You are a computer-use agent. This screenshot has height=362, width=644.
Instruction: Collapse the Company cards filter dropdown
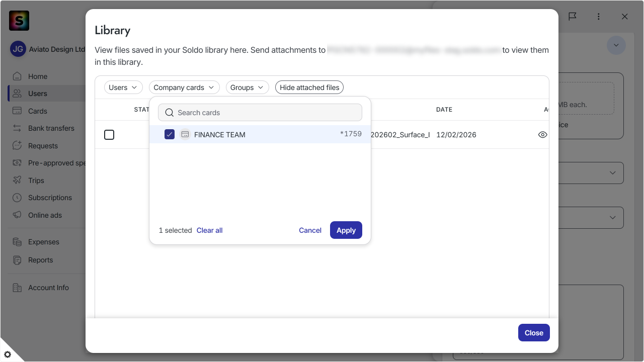[x=184, y=87]
